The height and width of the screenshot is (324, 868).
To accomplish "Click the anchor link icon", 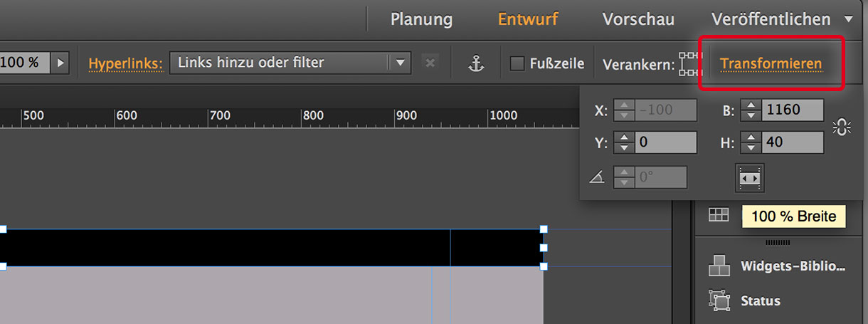I will point(475,63).
